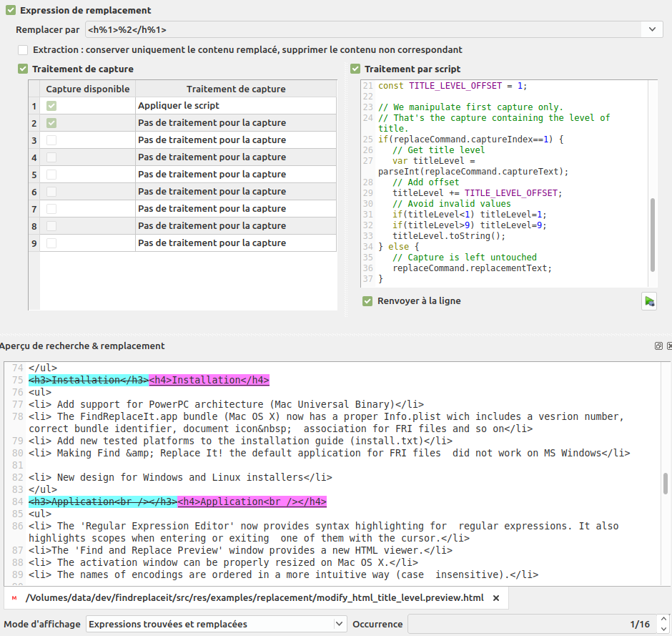672x636 pixels.
Task: Click the 'Traitement de capture' column header
Action: [235, 89]
